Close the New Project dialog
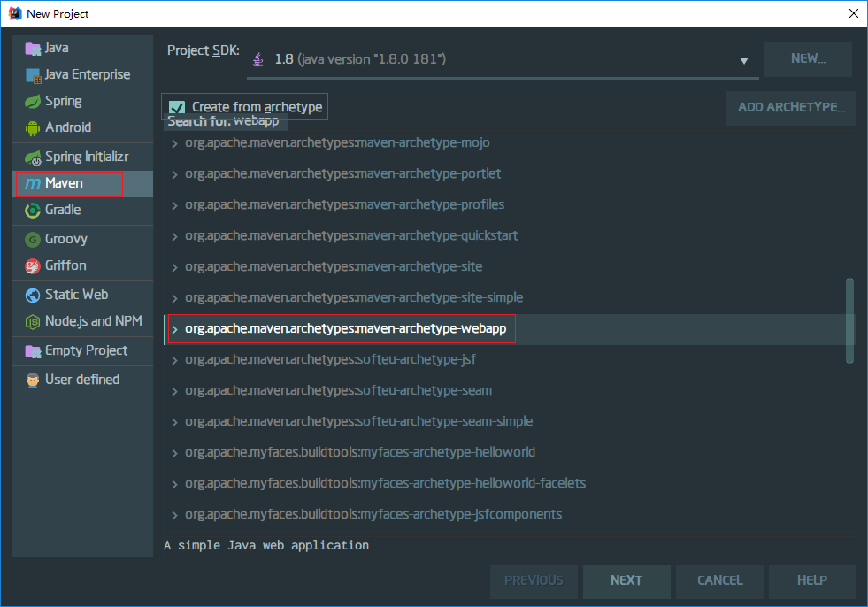 click(854, 14)
